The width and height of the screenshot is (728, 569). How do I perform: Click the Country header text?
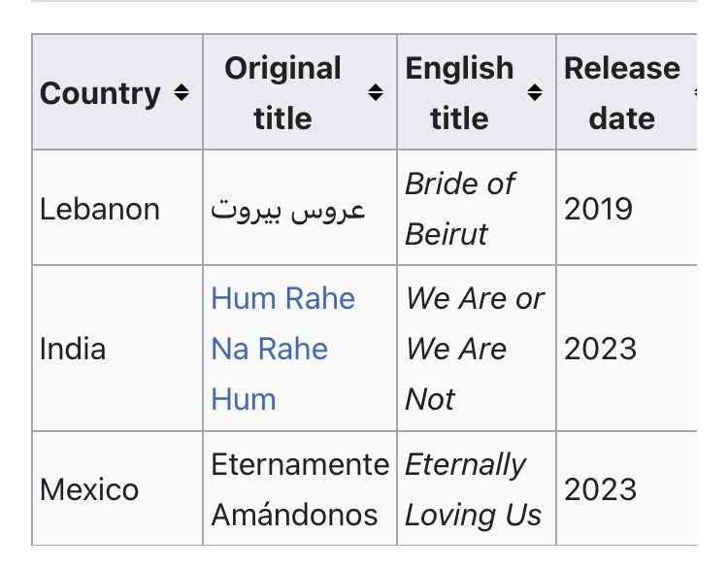pyautogui.click(x=100, y=93)
